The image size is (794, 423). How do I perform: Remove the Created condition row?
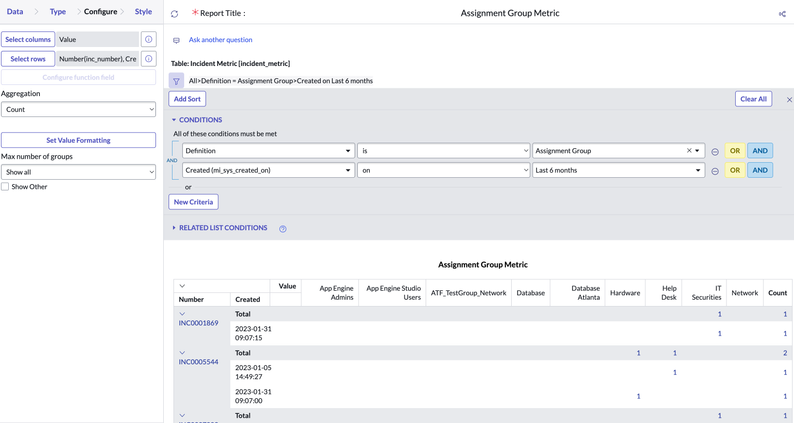click(715, 171)
